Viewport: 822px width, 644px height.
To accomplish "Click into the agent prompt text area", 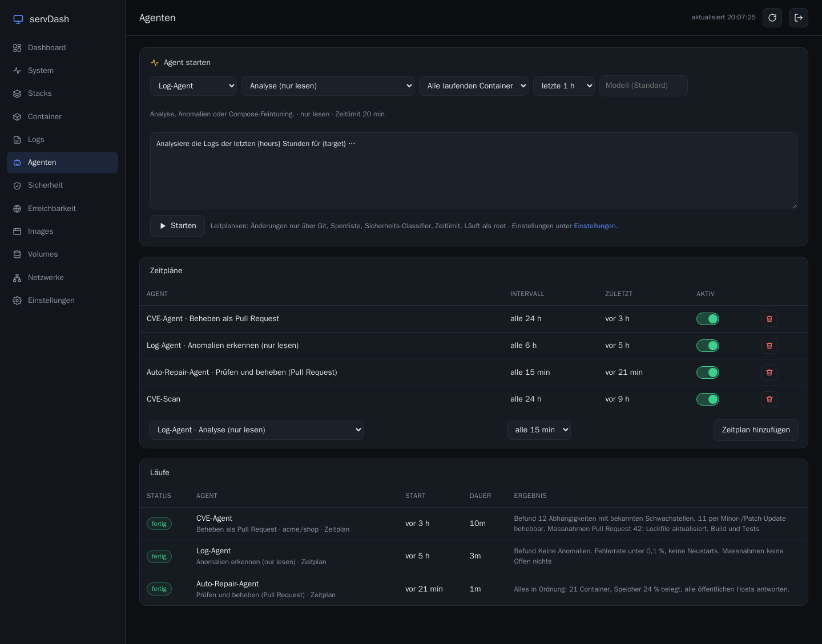I will coord(474,171).
